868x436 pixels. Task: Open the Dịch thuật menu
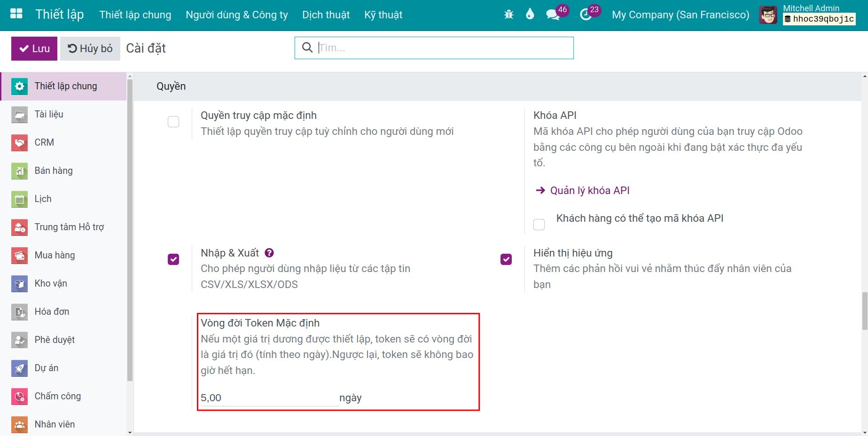click(x=326, y=15)
